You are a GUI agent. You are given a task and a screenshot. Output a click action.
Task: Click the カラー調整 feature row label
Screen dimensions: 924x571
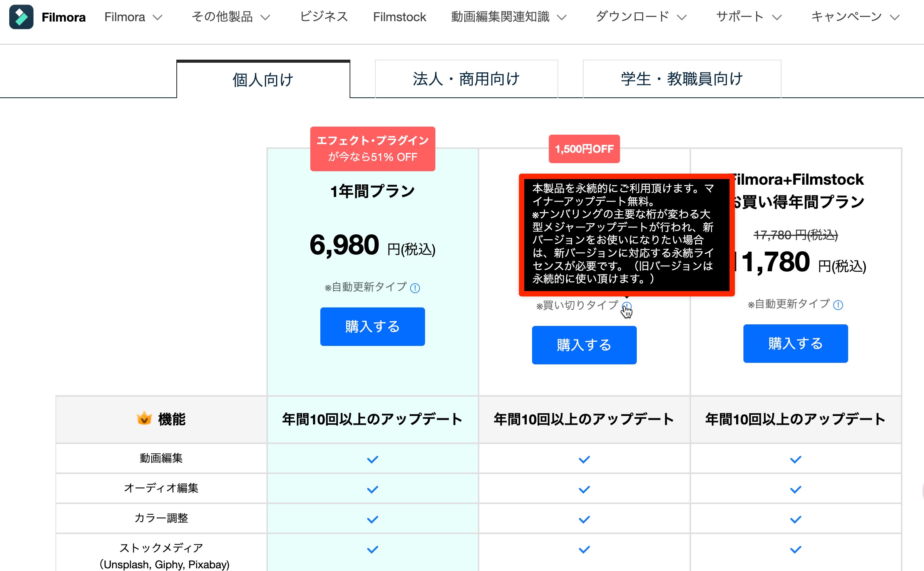[x=161, y=518]
